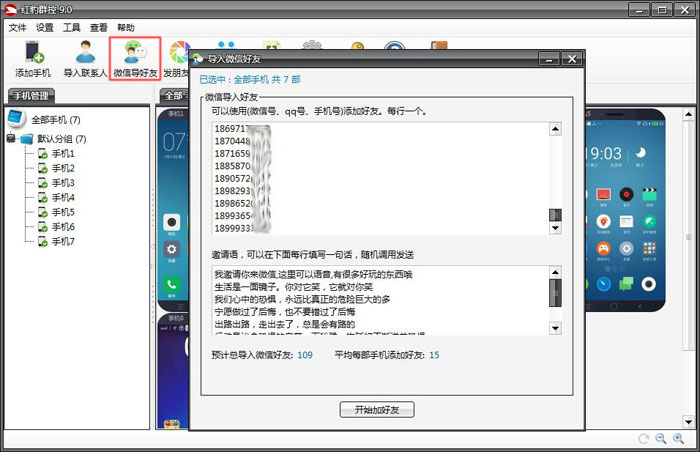Click the friend-number list up arrow
The height and width of the screenshot is (452, 700).
555,129
